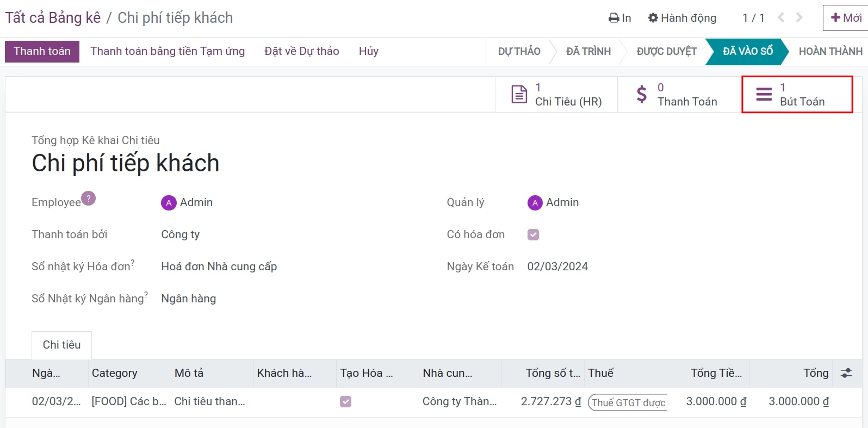Click the Công ty paid-by value
The image size is (868, 428).
tap(181, 234)
